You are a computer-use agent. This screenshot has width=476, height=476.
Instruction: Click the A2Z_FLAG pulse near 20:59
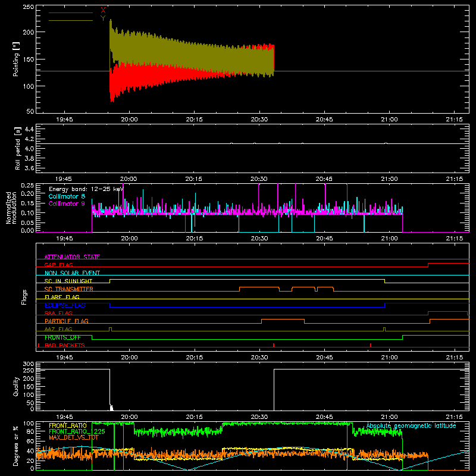pos(384,330)
